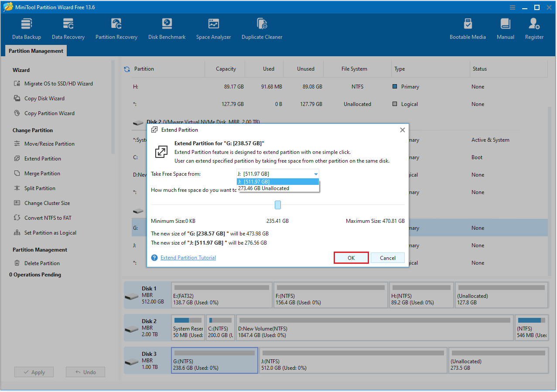Viewport: 557px width, 392px height.
Task: Start the Disk Benchmark tool
Action: tap(167, 27)
